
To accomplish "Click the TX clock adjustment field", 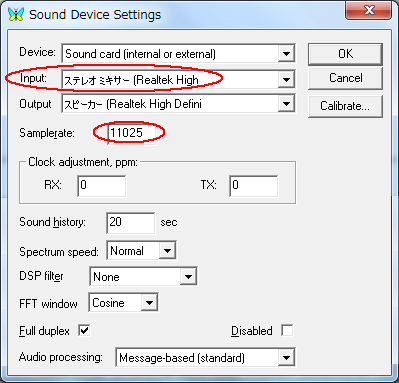I will click(x=254, y=186).
